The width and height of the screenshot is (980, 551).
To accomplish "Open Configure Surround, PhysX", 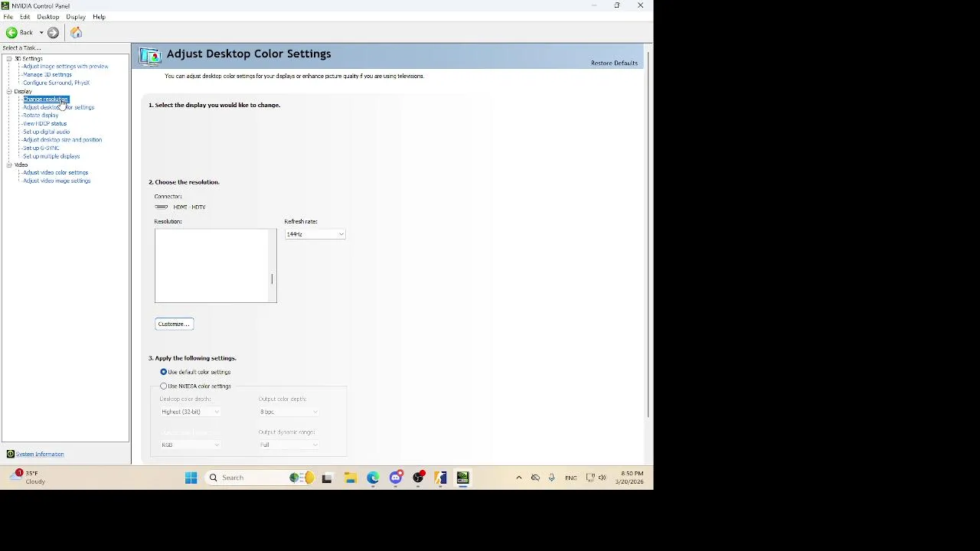I will tap(56, 83).
